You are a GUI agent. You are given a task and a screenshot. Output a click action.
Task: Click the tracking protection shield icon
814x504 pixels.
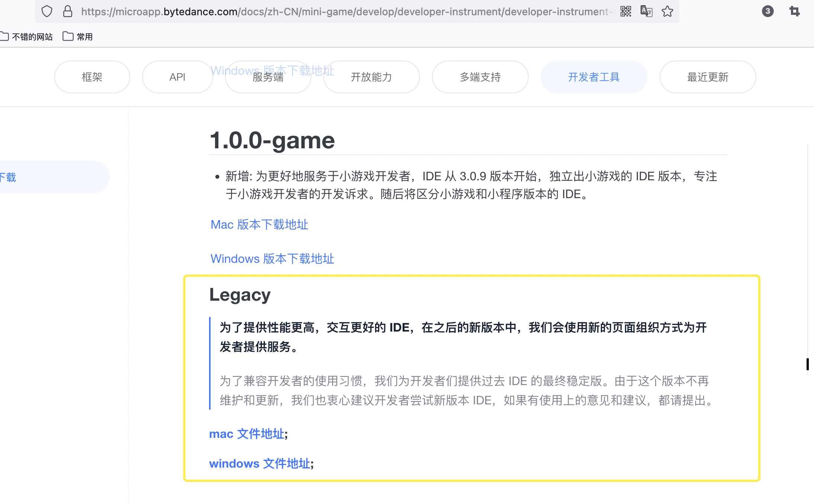coord(47,12)
